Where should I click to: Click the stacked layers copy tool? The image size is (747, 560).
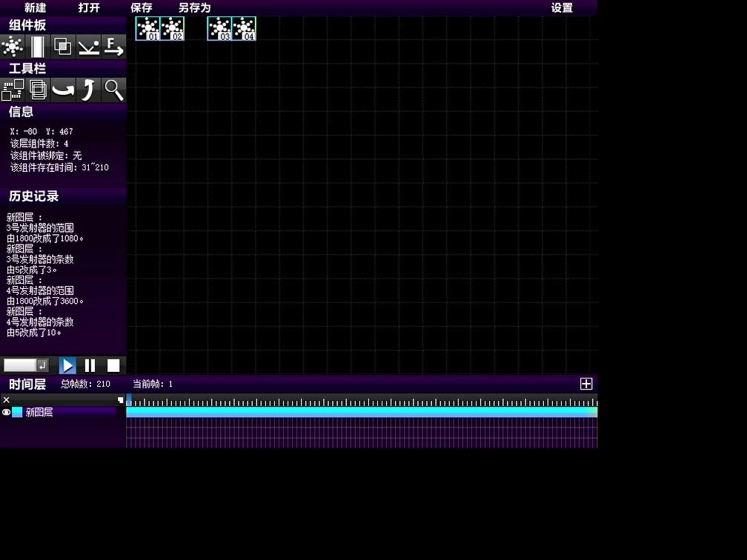pos(38,90)
